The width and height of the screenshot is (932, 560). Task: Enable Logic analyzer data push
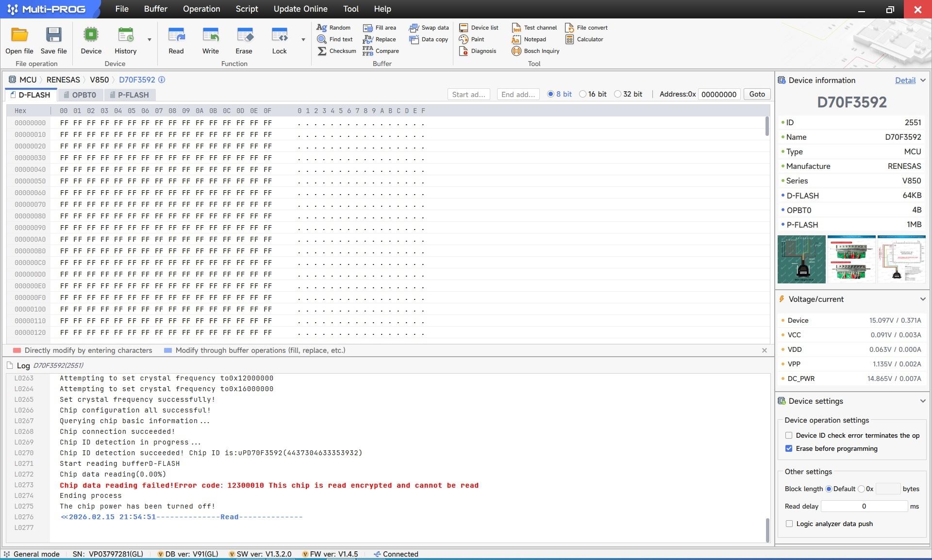[x=789, y=524]
